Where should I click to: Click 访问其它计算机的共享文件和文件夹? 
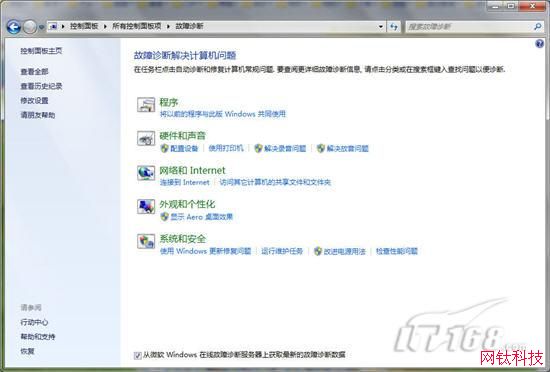pyautogui.click(x=275, y=182)
